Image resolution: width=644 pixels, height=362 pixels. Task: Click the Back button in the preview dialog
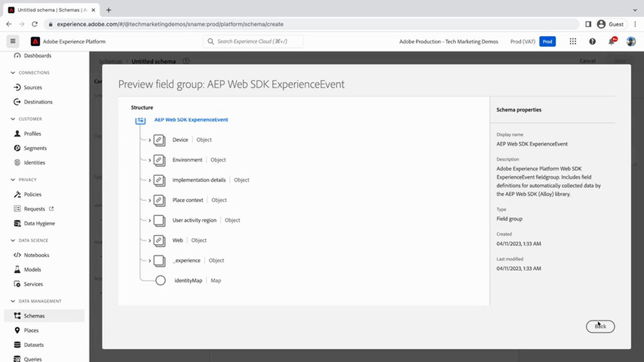600,326
